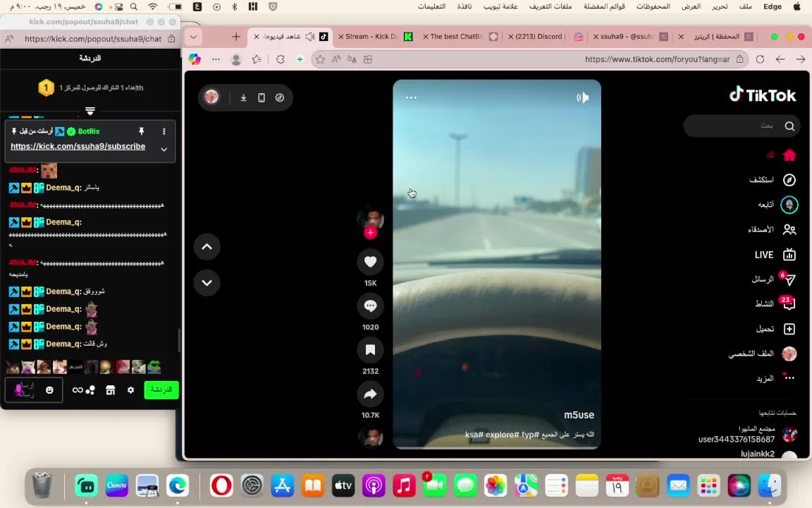Click the TikTok logo

[763, 95]
